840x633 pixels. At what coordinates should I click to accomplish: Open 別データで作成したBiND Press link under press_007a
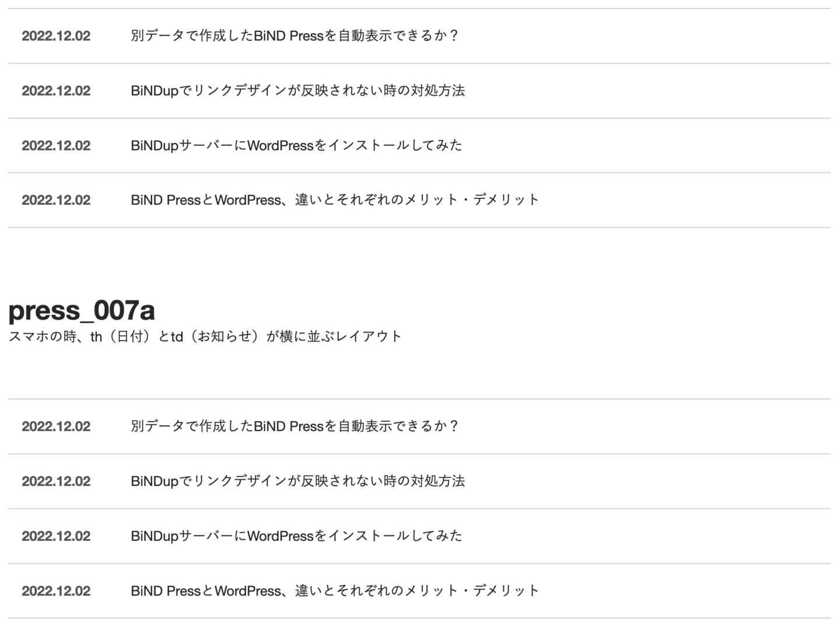coord(295,426)
